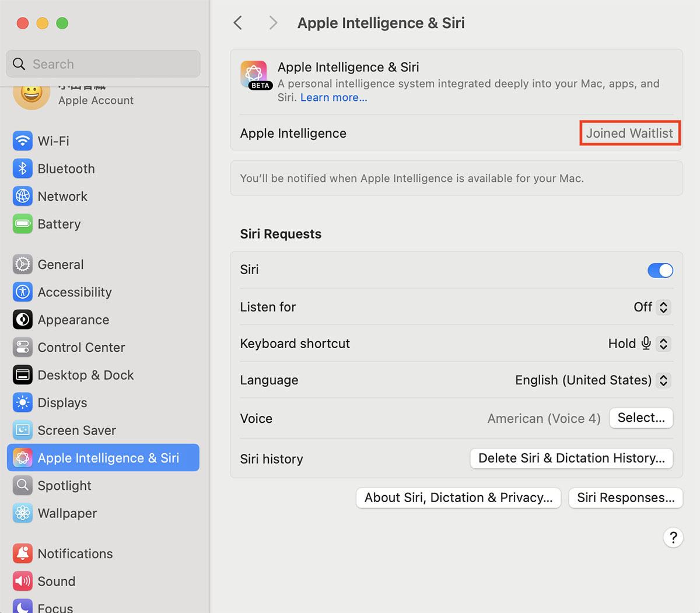The height and width of the screenshot is (613, 700).
Task: Open About Siri, Dictation & Privacy
Action: point(459,498)
